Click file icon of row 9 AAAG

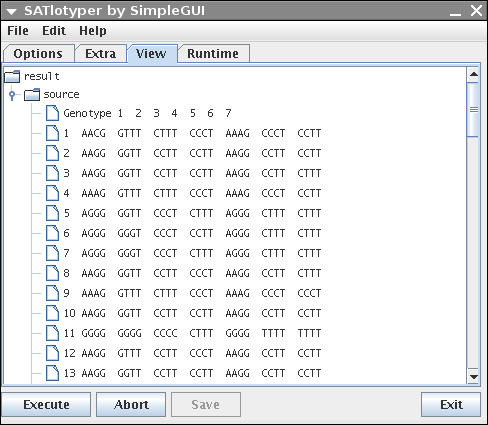click(x=52, y=293)
